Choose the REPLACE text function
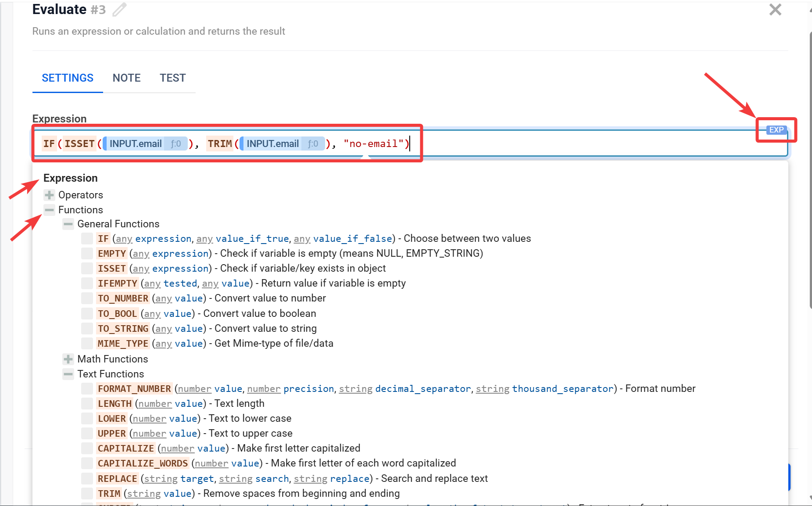 click(117, 479)
